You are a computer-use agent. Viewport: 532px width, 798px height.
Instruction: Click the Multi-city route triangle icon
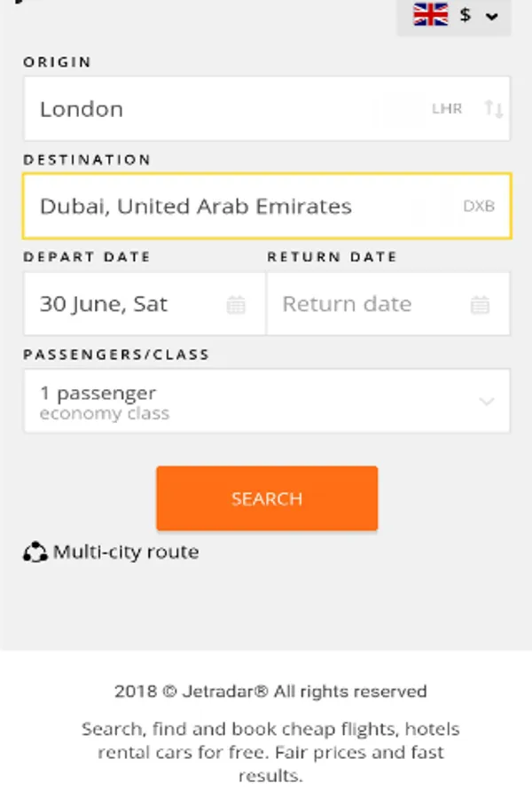[x=35, y=552]
